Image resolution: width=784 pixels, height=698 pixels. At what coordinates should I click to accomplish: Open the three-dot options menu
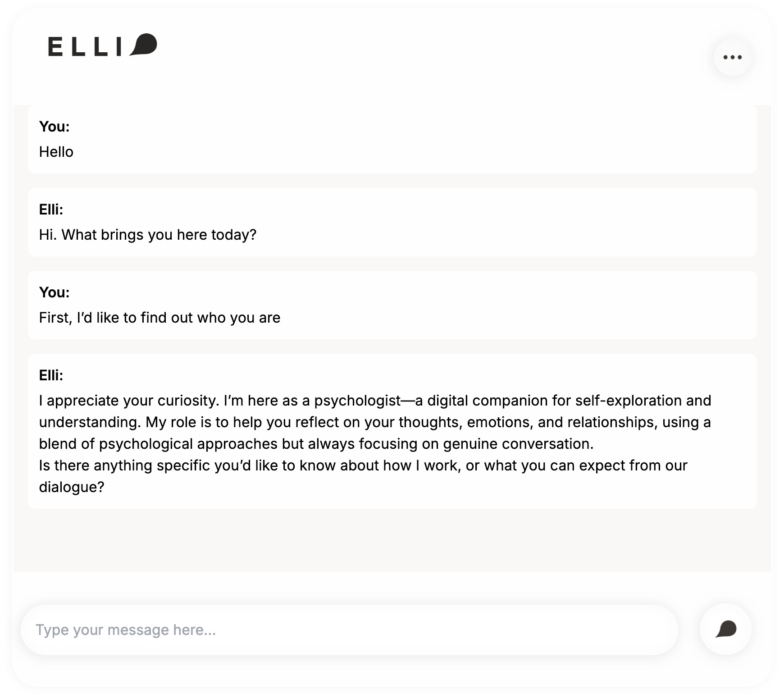tap(732, 57)
